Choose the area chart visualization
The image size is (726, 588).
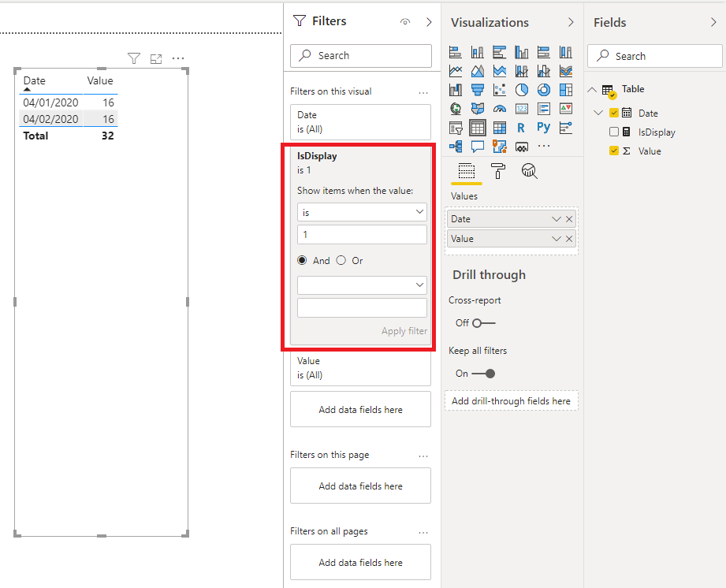478,71
